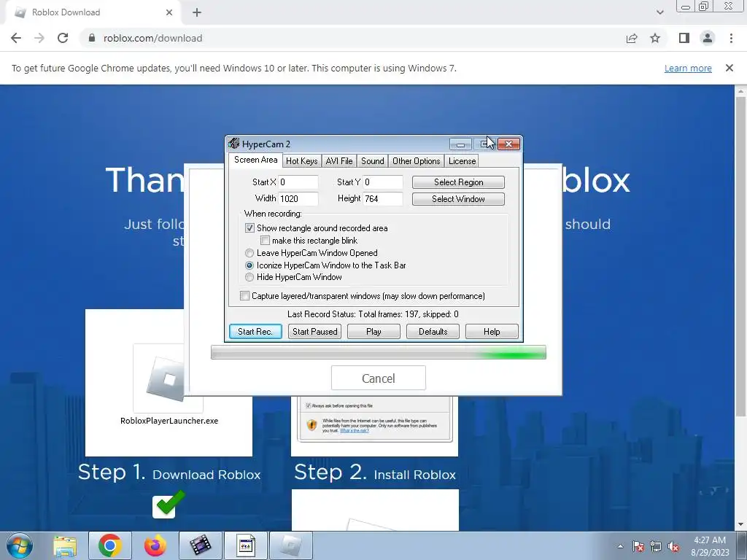747x560 pixels.
Task: Click the Start Paused button
Action: click(314, 332)
